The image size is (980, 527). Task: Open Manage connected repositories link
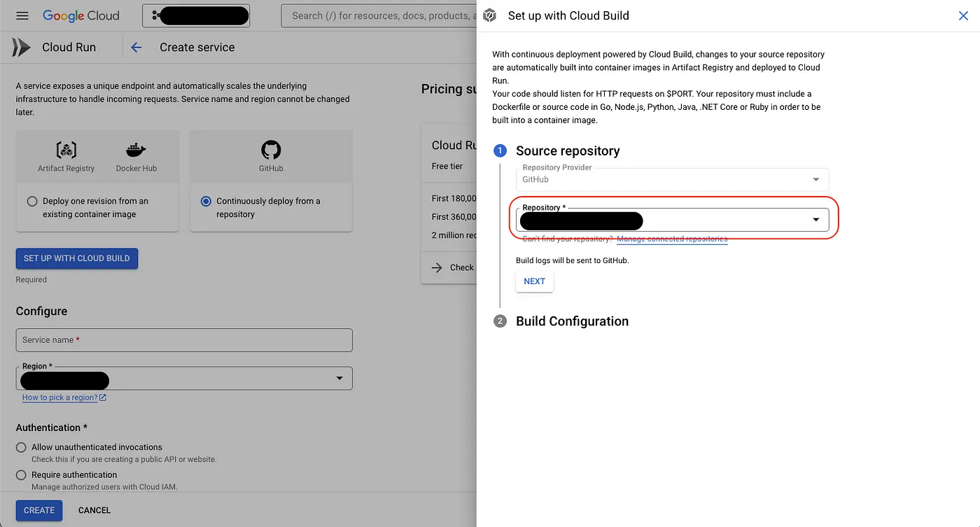click(x=672, y=239)
